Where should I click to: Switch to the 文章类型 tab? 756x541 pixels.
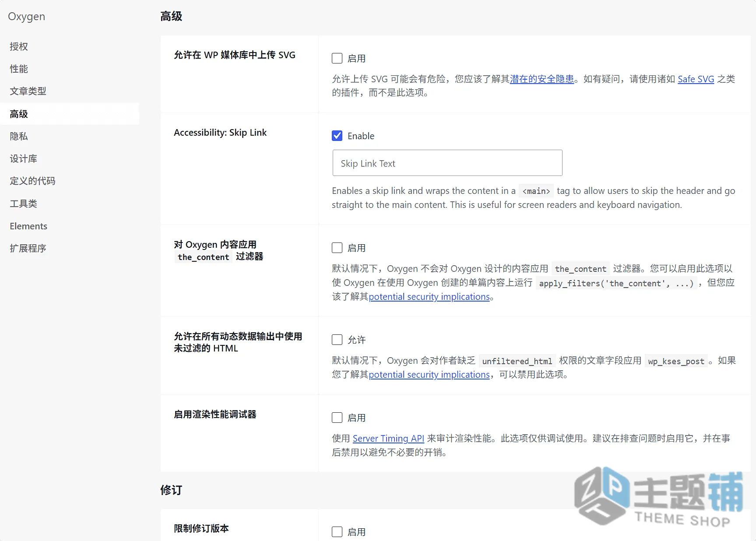tap(28, 91)
